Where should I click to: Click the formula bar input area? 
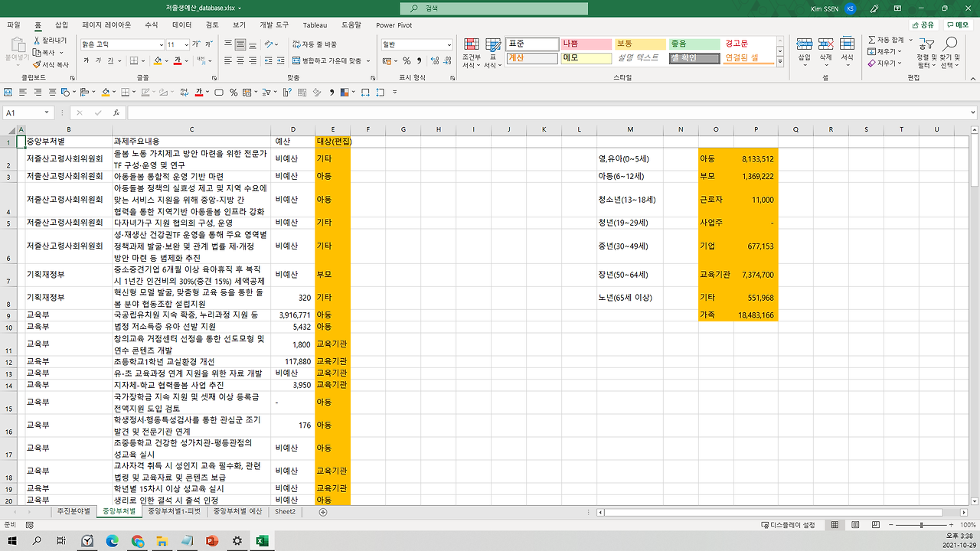pyautogui.click(x=547, y=112)
